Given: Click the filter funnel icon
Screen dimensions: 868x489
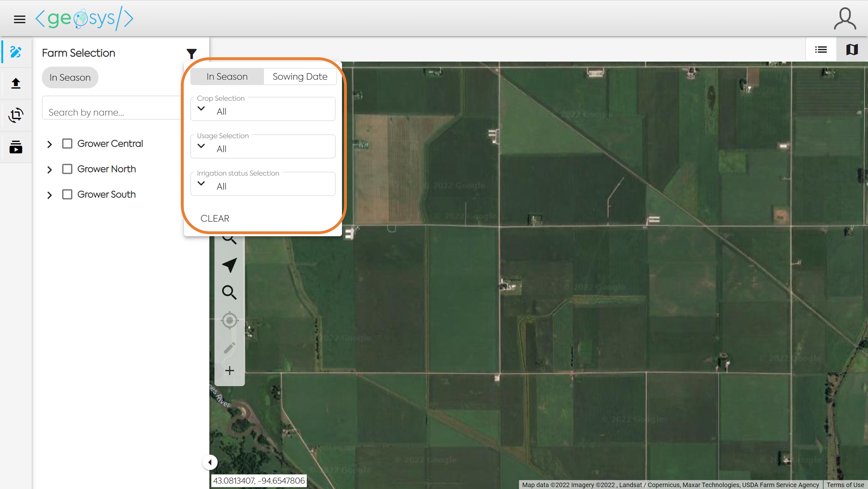Looking at the screenshot, I should 191,53.
